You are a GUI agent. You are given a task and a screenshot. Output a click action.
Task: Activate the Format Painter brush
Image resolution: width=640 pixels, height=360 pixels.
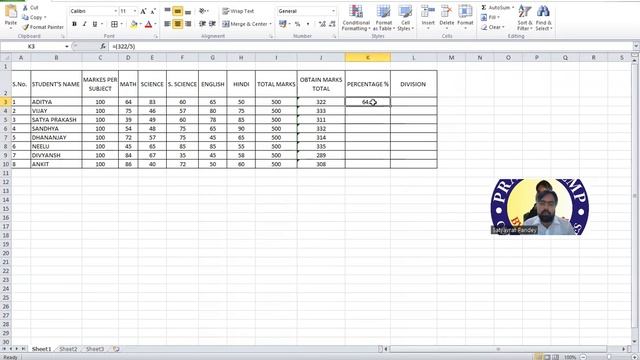click(43, 27)
